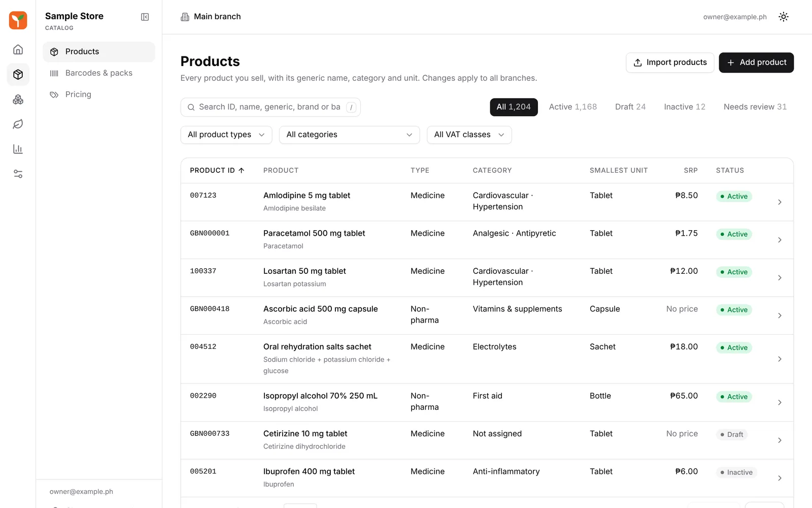Select the Catalog box icon in the rail
812x508 pixels.
pyautogui.click(x=18, y=74)
